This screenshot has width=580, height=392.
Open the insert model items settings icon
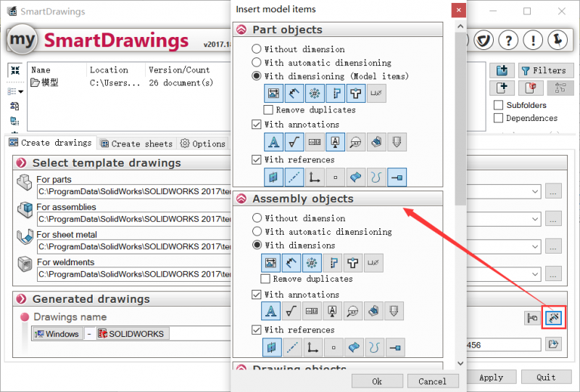[554, 317]
